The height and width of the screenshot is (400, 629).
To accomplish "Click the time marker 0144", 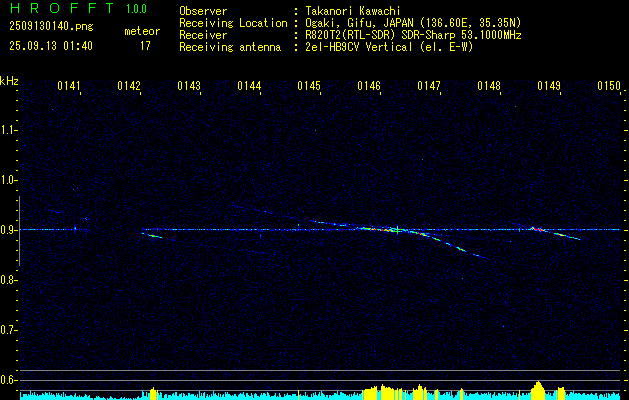I will pyautogui.click(x=249, y=86).
